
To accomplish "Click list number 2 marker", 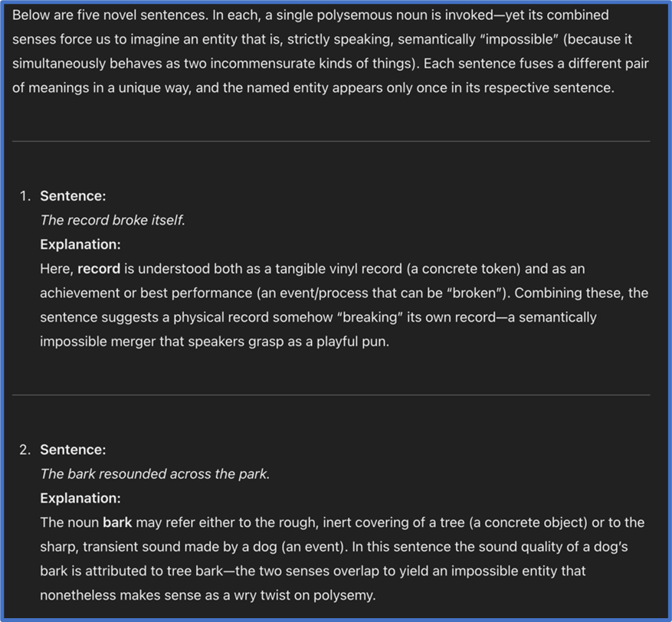I will (25, 450).
